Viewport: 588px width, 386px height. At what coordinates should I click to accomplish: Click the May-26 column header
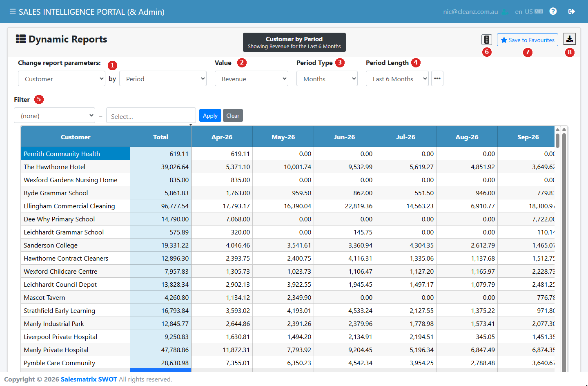click(283, 137)
